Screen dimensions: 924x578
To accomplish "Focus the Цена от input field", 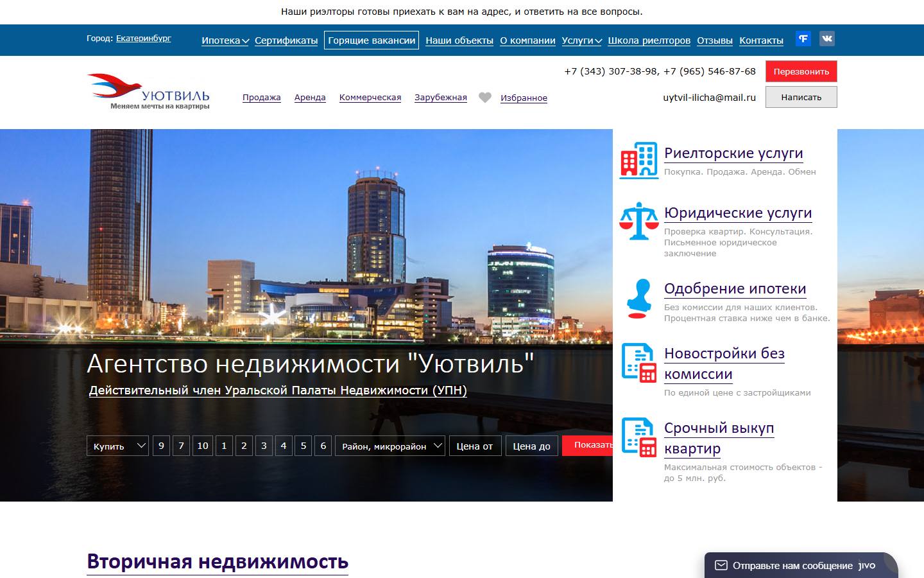I will (475, 446).
